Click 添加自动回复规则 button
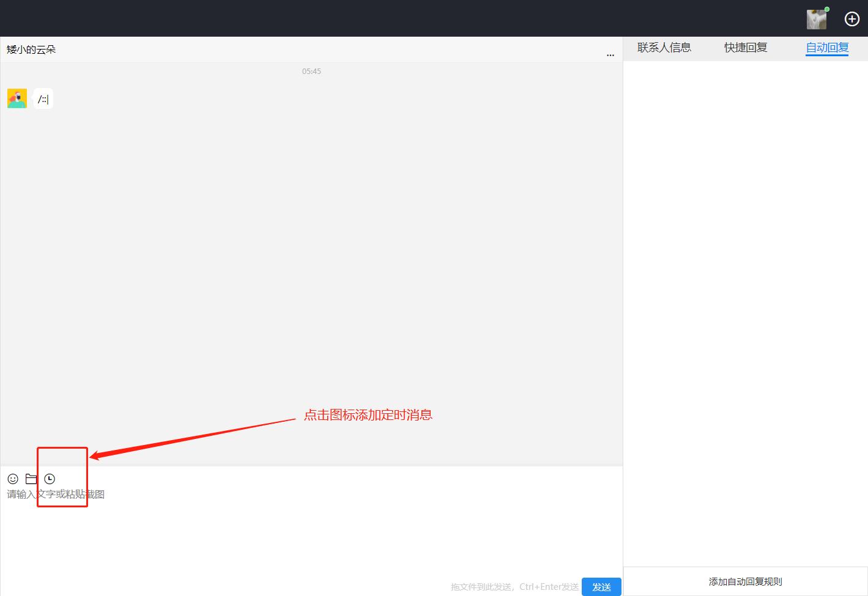 745,581
